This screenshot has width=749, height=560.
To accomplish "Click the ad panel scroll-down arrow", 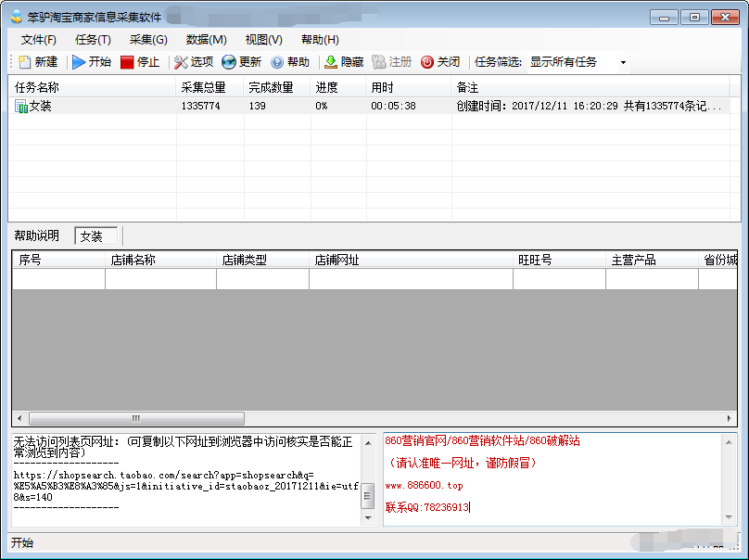I will coord(729,517).
